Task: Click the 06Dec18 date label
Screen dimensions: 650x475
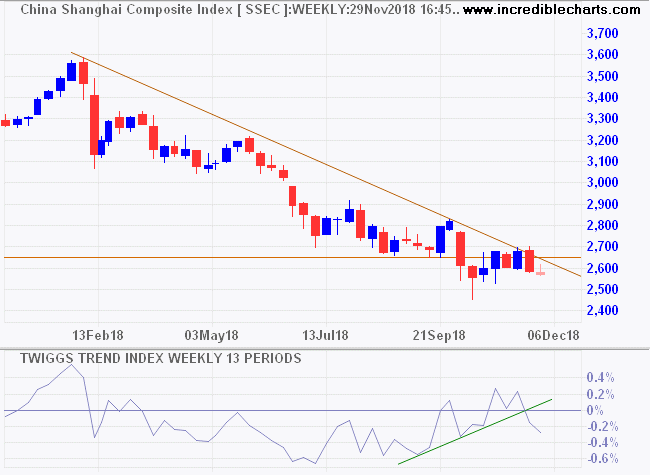Action: pyautogui.click(x=553, y=335)
